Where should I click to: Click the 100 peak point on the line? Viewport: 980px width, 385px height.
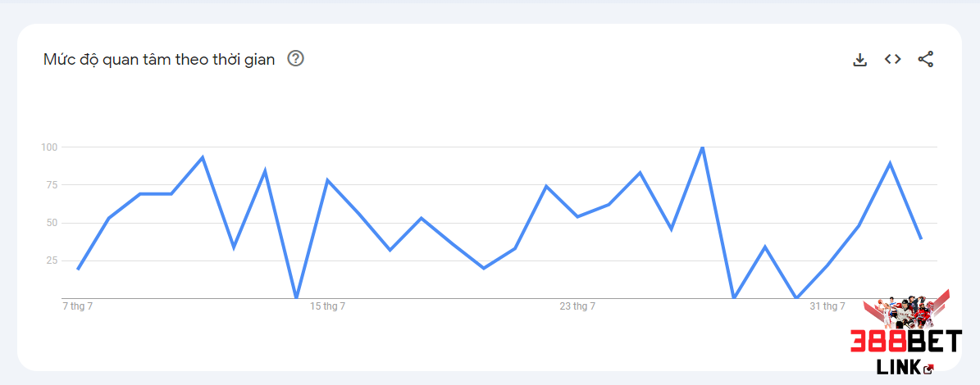703,147
